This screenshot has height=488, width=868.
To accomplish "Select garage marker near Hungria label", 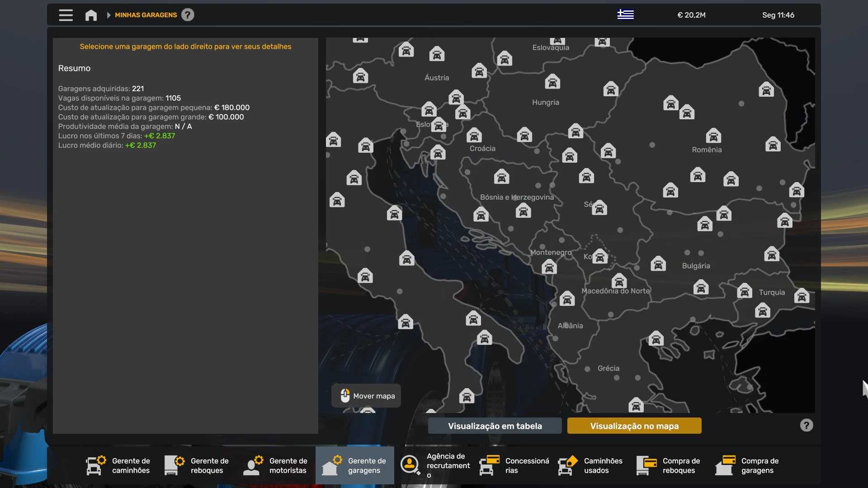I will (552, 82).
